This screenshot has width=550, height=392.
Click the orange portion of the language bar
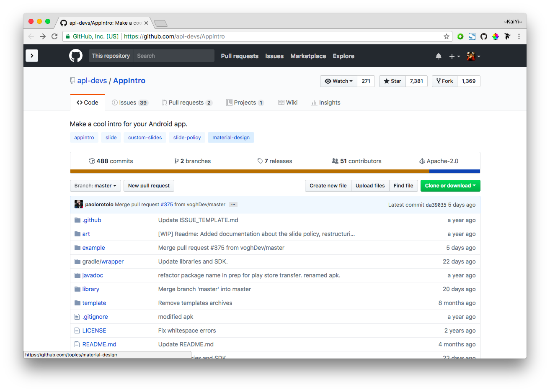pyautogui.click(x=250, y=172)
